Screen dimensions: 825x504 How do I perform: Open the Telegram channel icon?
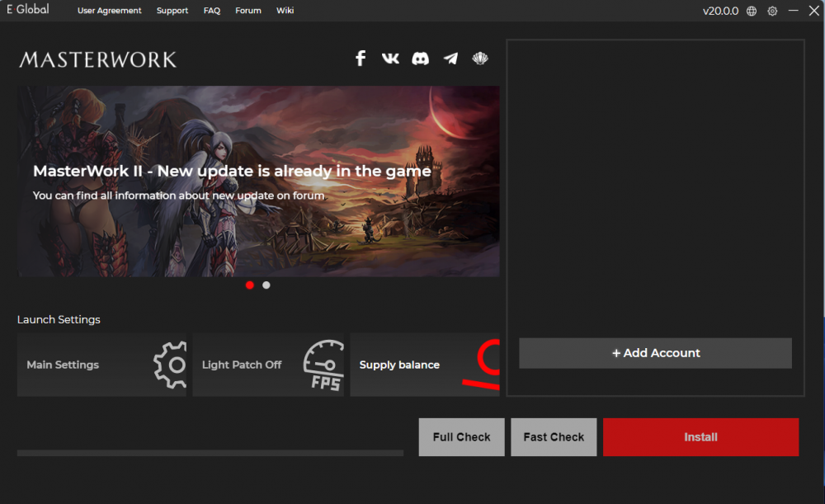[x=450, y=58]
